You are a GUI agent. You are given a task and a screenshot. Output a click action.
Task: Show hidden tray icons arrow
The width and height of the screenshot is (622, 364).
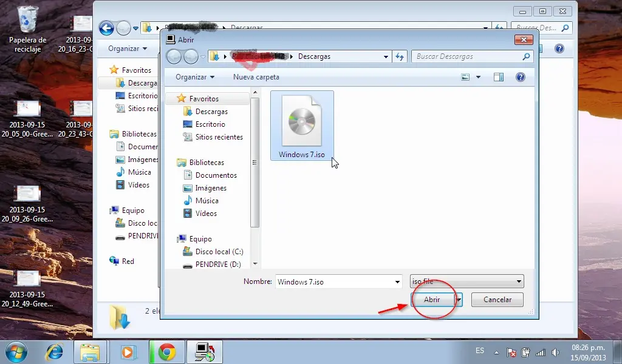point(496,352)
